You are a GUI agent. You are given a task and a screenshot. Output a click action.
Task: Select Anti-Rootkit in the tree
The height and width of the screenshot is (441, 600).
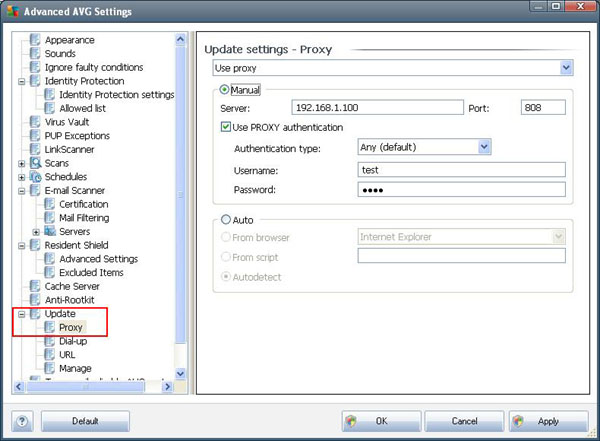(69, 300)
